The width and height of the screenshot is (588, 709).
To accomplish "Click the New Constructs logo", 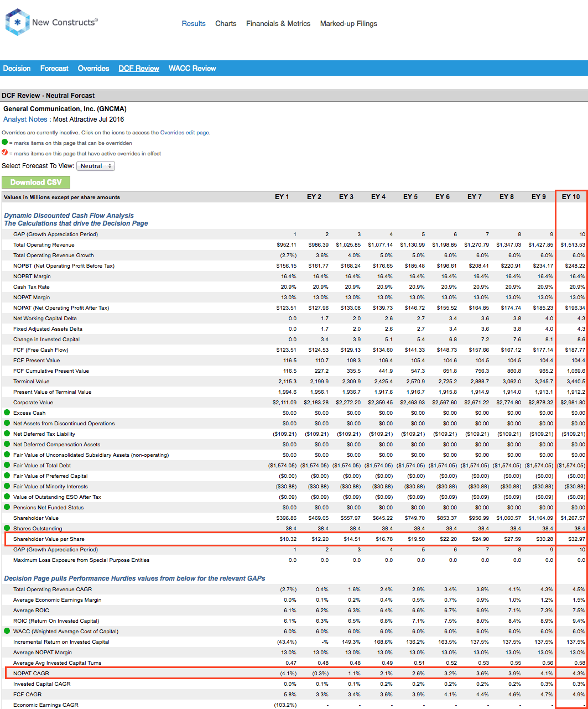I will (51, 22).
